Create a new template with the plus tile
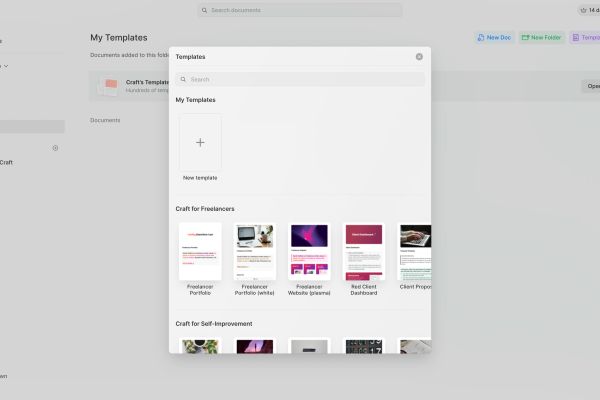The image size is (600, 400). tap(200, 142)
